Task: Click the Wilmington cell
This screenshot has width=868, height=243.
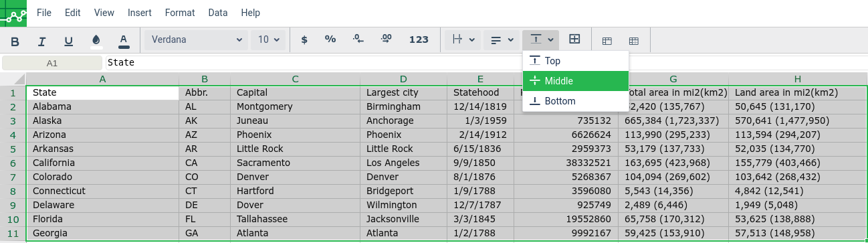Action: 403,205
